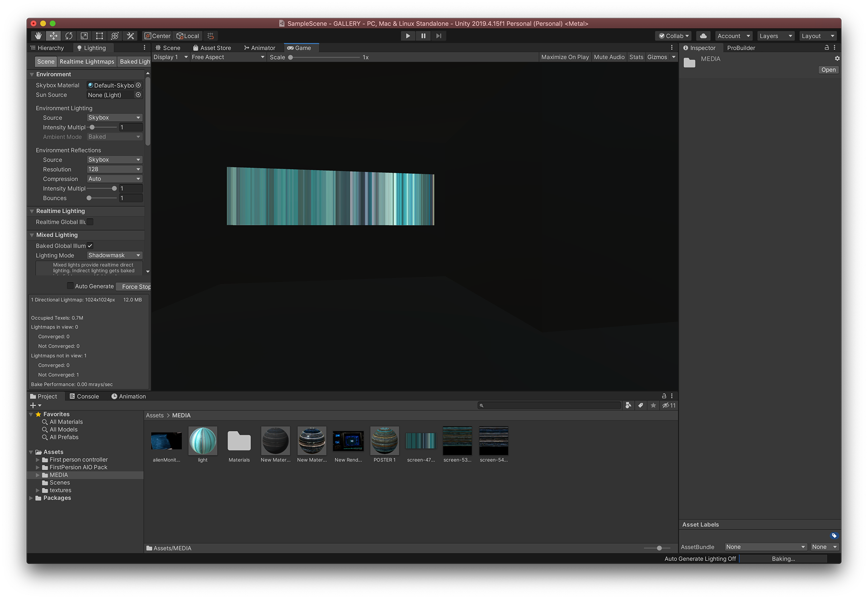Open Layout dropdown
This screenshot has width=868, height=599.
[x=818, y=36]
